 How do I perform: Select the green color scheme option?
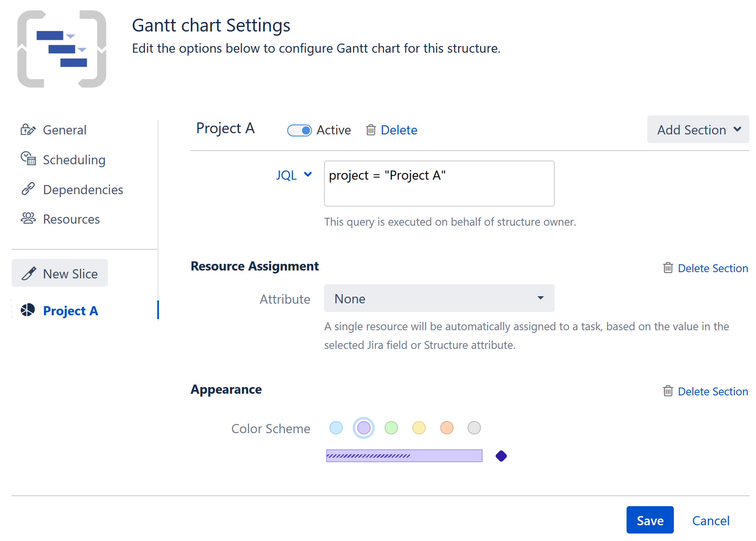pos(391,428)
